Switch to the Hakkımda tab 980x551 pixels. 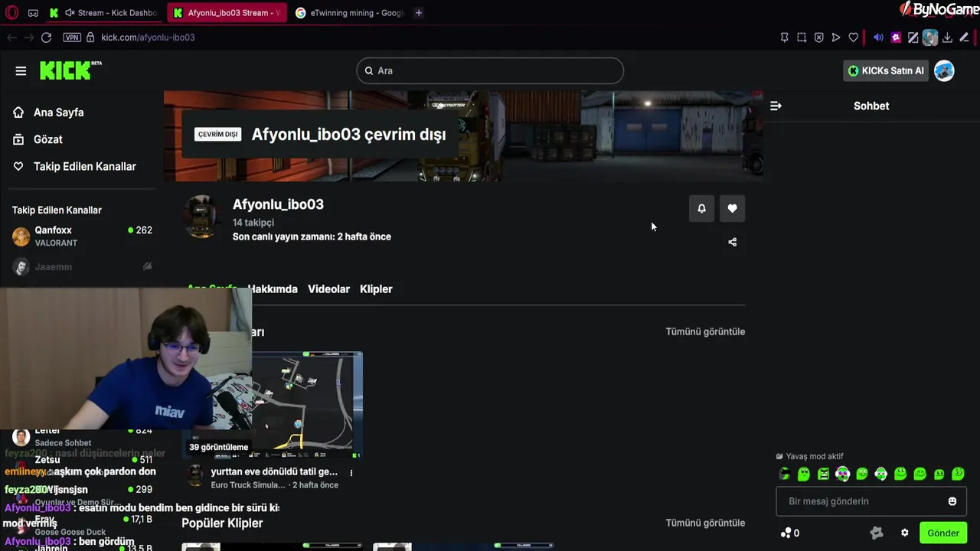tap(273, 289)
